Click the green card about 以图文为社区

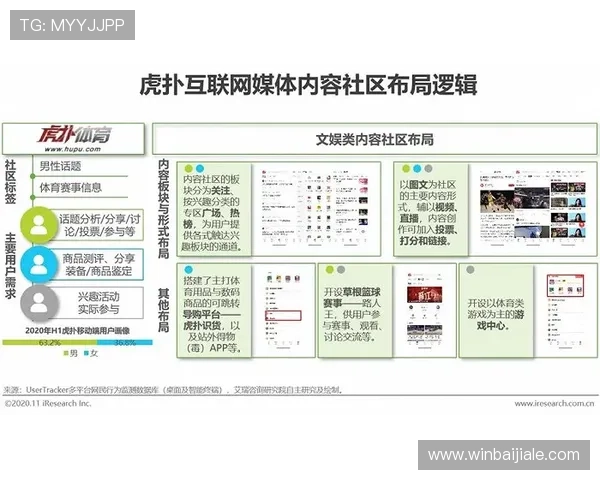(431, 209)
